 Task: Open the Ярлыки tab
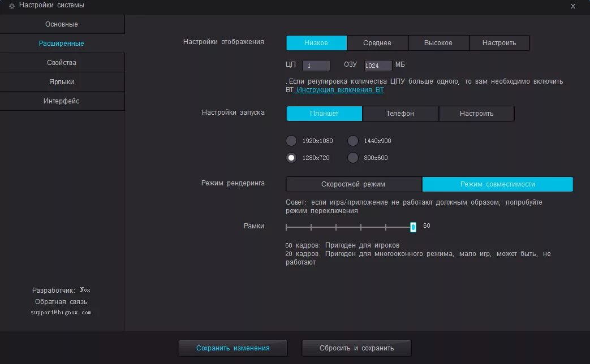tap(62, 81)
